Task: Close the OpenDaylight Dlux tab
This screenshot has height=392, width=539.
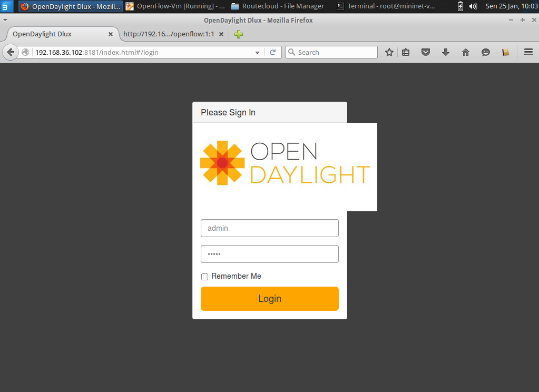Action: [x=110, y=34]
